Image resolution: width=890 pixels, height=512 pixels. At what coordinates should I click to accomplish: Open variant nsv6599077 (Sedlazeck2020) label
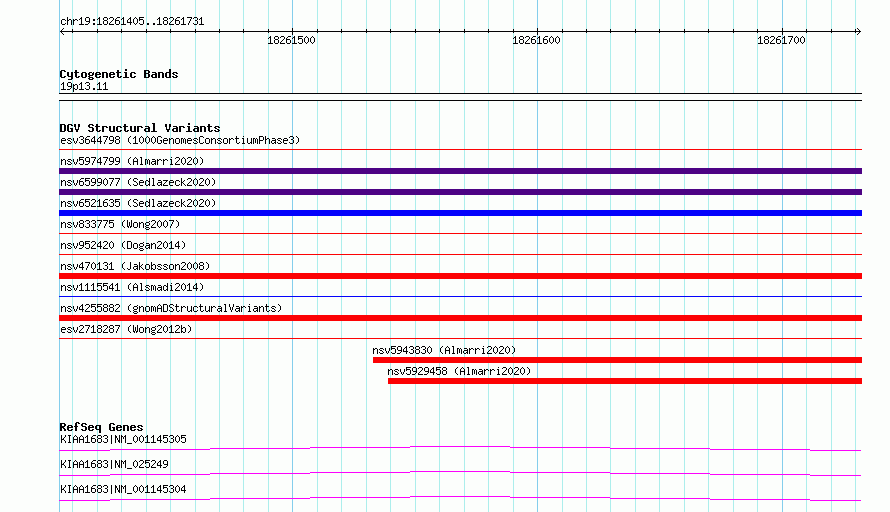tap(138, 182)
